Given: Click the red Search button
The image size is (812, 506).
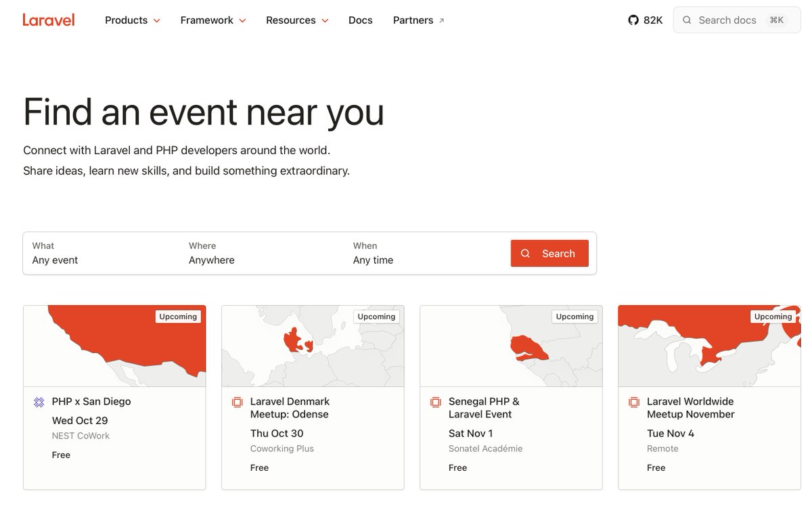Looking at the screenshot, I should pos(549,254).
